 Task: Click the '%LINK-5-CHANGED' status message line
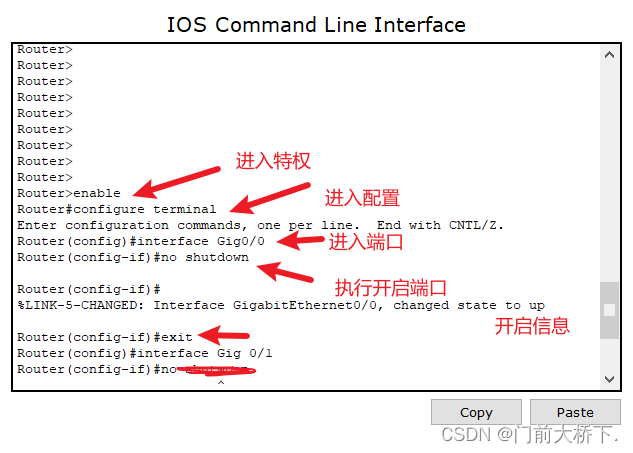[x=281, y=305]
